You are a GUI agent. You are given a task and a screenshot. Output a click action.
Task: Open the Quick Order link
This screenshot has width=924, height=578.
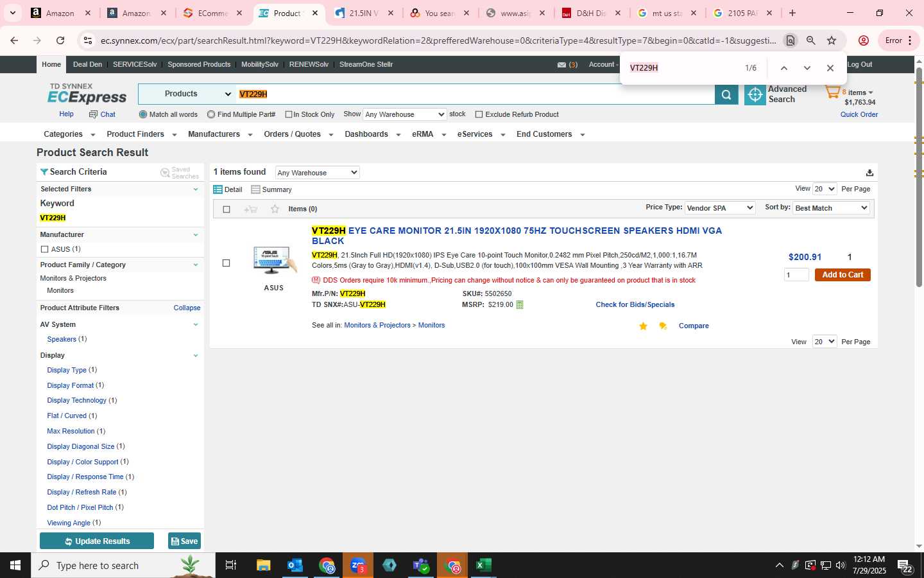859,115
